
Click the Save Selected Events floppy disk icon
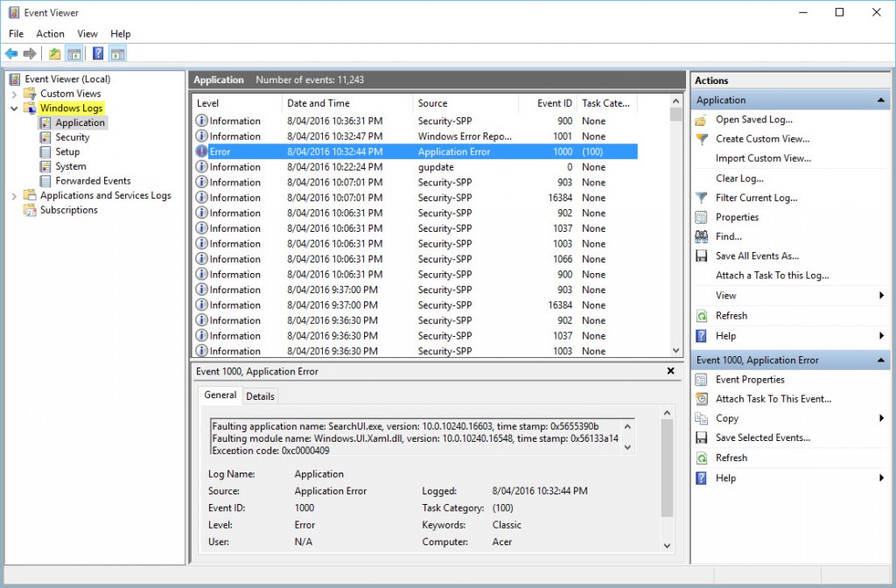pyautogui.click(x=700, y=437)
